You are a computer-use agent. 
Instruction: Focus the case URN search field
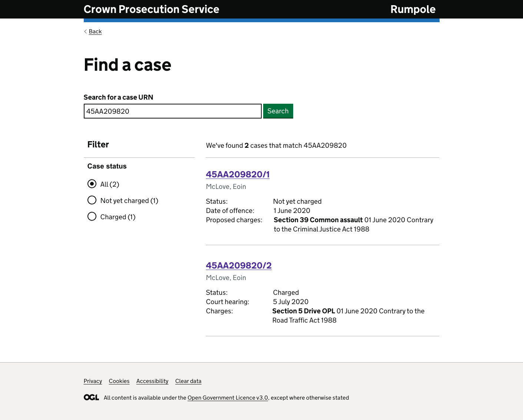pos(172,111)
